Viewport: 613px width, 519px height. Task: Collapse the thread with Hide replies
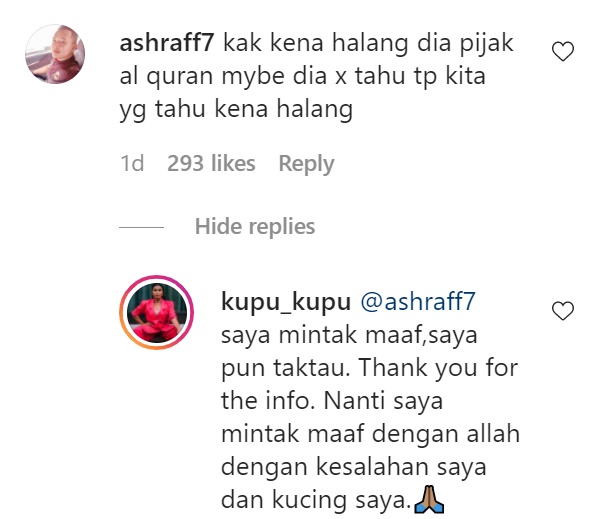[x=255, y=226]
